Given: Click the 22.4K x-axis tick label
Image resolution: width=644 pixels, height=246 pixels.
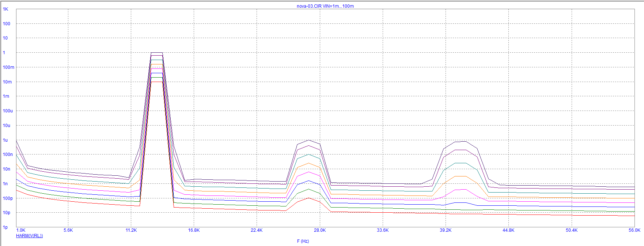Looking at the screenshot, I should 257,230.
